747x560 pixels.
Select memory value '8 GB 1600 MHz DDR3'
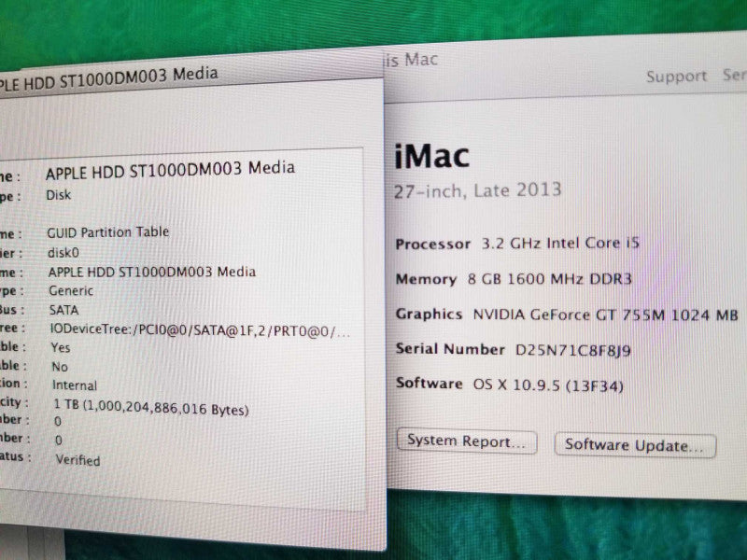549,278
